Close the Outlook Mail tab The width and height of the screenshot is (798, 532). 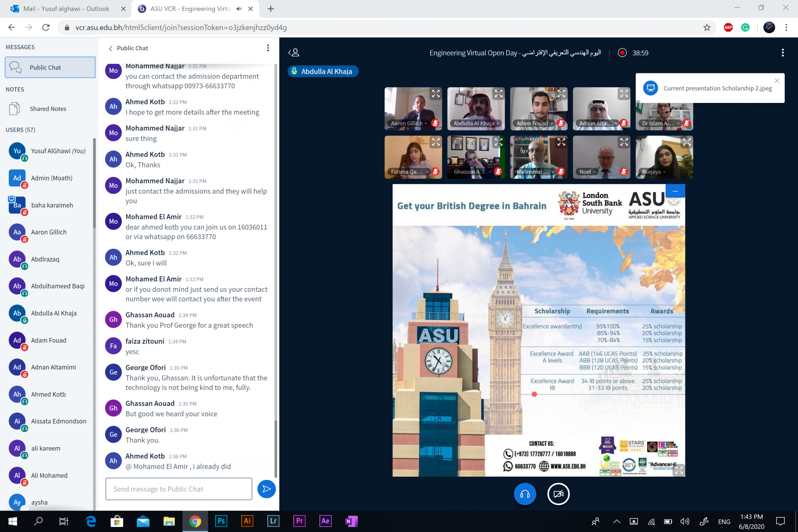123,9
